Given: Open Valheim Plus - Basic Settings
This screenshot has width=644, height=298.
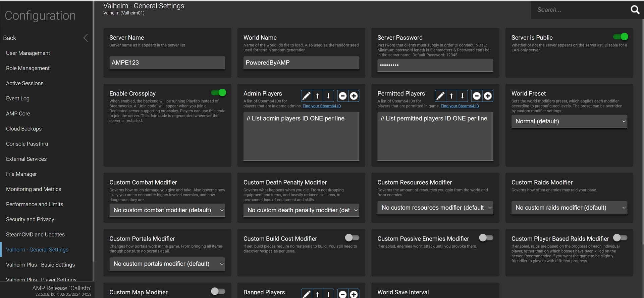Looking at the screenshot, I should pyautogui.click(x=40, y=265).
